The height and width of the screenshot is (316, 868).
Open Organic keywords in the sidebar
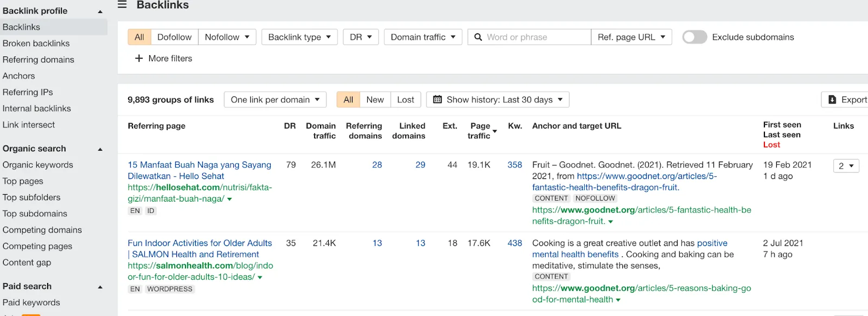37,165
